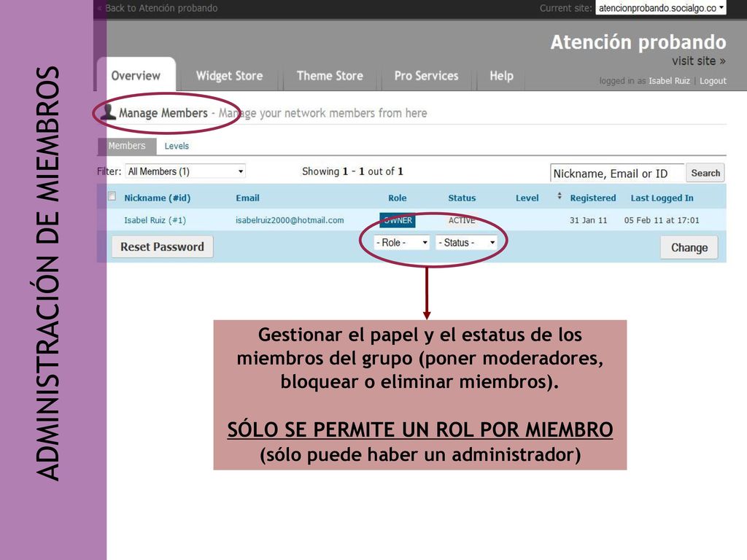Sort by Nickname (#id) column header
The height and width of the screenshot is (560, 747).
(x=158, y=198)
